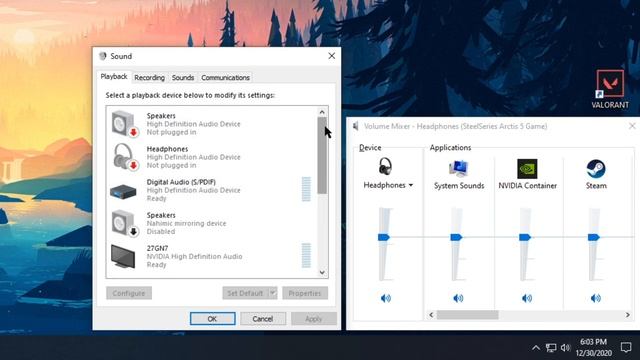Image resolution: width=640 pixels, height=360 pixels.
Task: Close the Volume Mixer window
Action: pyautogui.click(x=632, y=126)
